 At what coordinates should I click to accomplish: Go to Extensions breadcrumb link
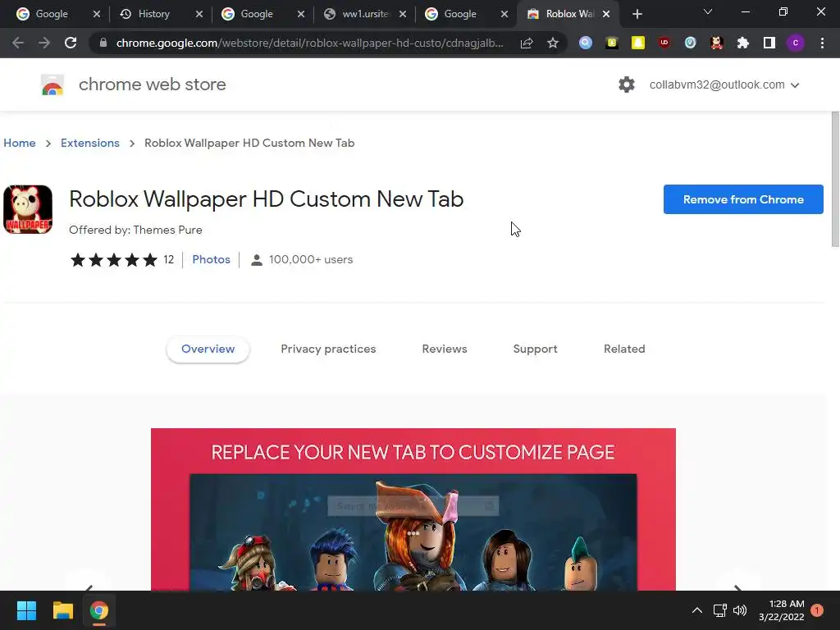tap(90, 143)
